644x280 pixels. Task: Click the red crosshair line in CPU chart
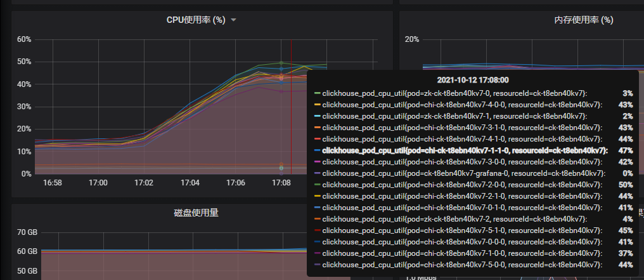coord(291,107)
